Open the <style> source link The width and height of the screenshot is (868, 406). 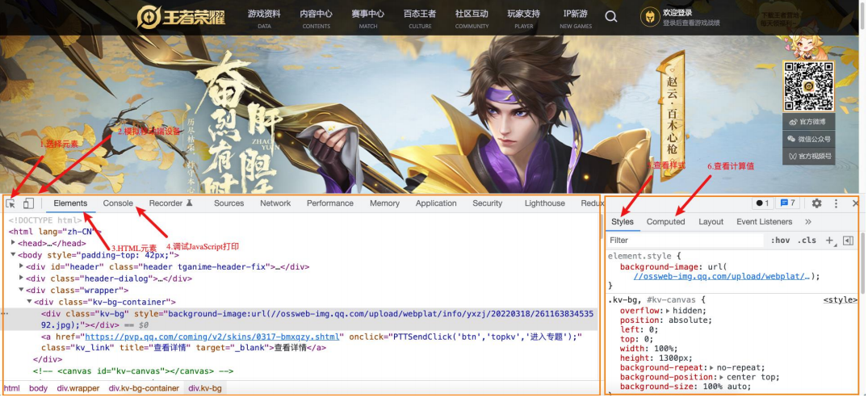[x=840, y=299]
